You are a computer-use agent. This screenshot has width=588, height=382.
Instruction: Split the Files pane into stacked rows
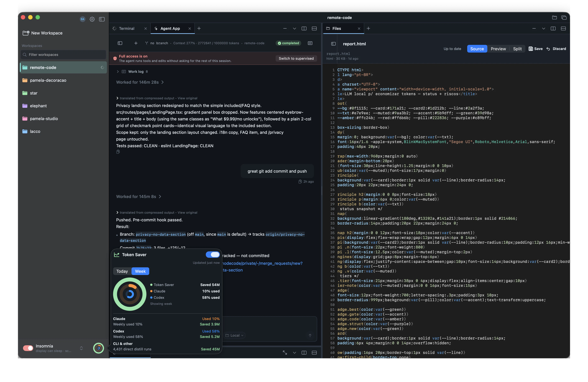point(563,28)
